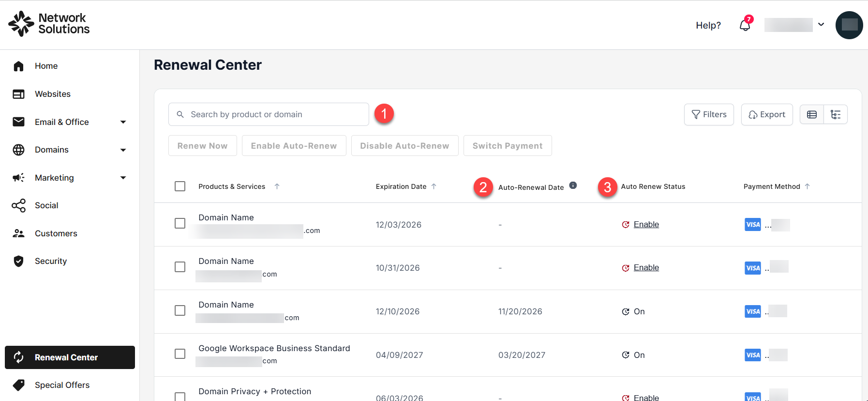This screenshot has width=868, height=401.
Task: Click the auto-renew icon in the 12/10/2026 row
Action: [x=626, y=311]
